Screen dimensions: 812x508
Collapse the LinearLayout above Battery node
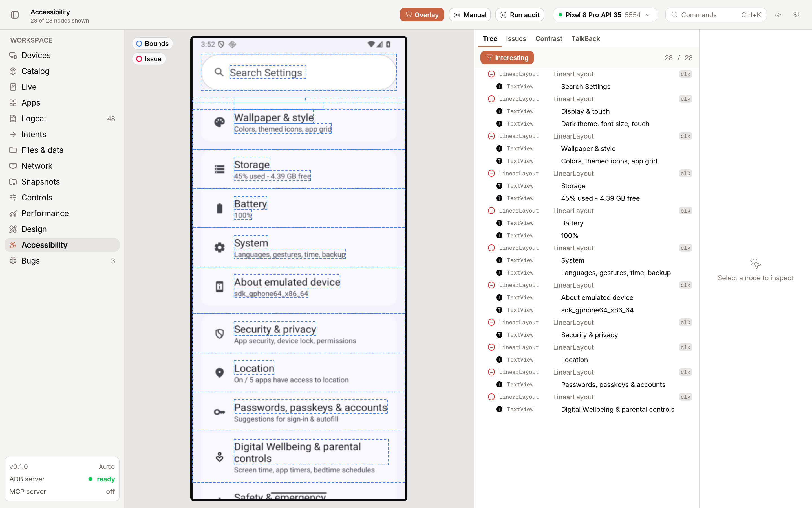click(x=491, y=211)
